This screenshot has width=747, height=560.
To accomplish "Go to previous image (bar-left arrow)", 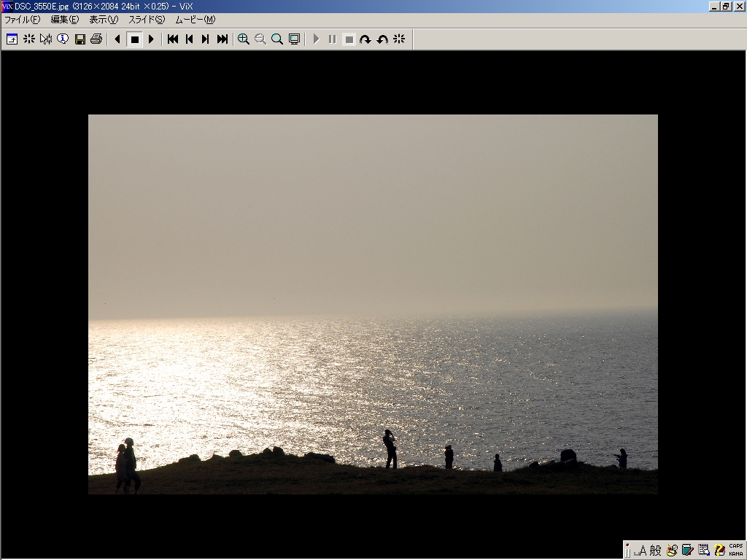I will point(190,39).
